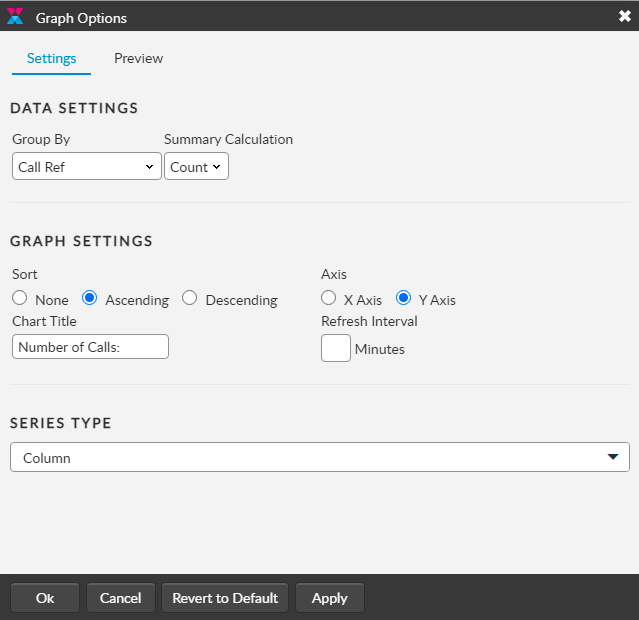Click the Series Type dropdown arrow

click(613, 458)
